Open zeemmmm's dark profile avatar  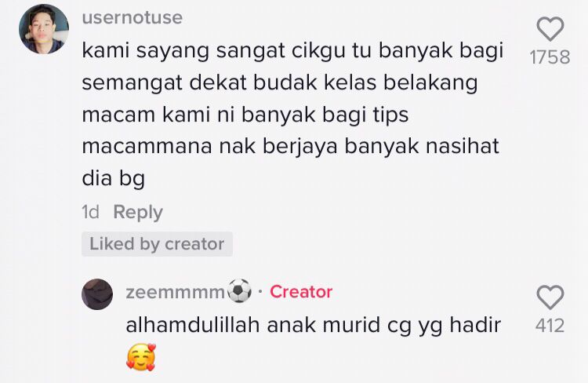97,294
